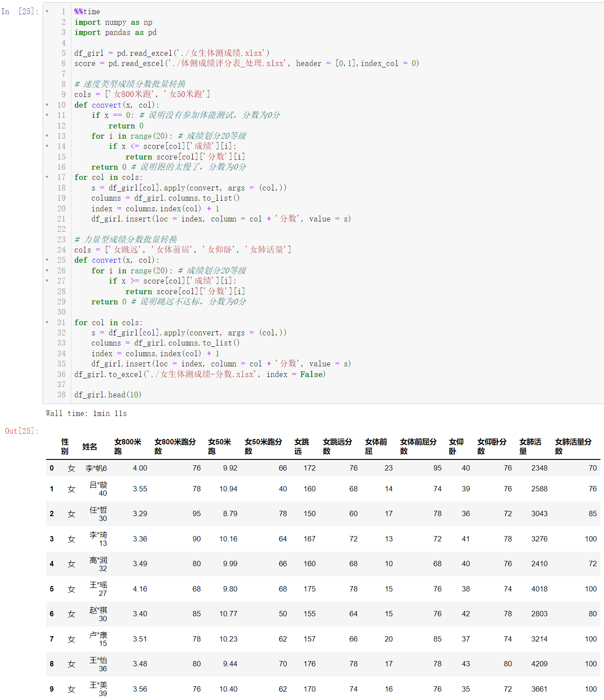
Task: Click lung capacity value 3276
Action: click(x=539, y=539)
